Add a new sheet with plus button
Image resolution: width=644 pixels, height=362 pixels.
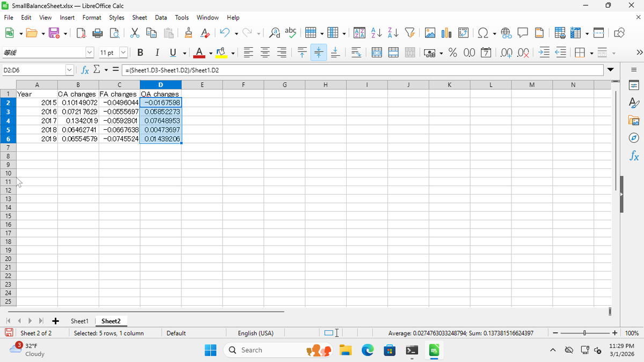tap(55, 321)
